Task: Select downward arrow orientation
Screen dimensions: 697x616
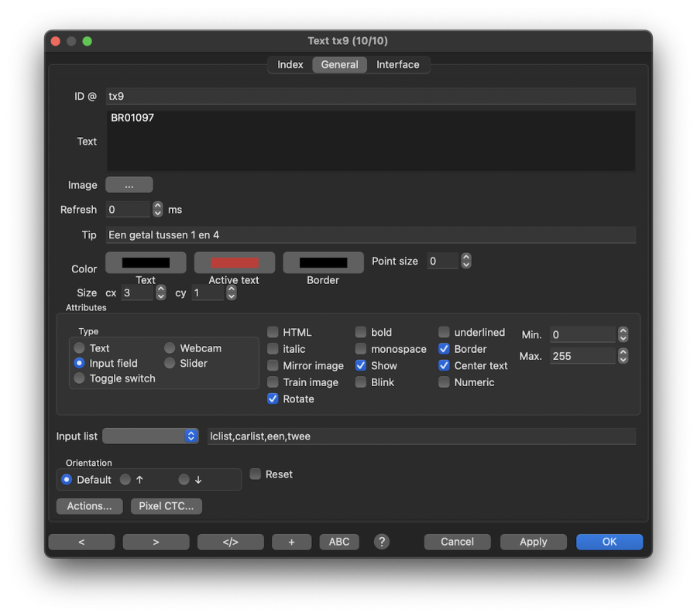Action: click(x=184, y=480)
